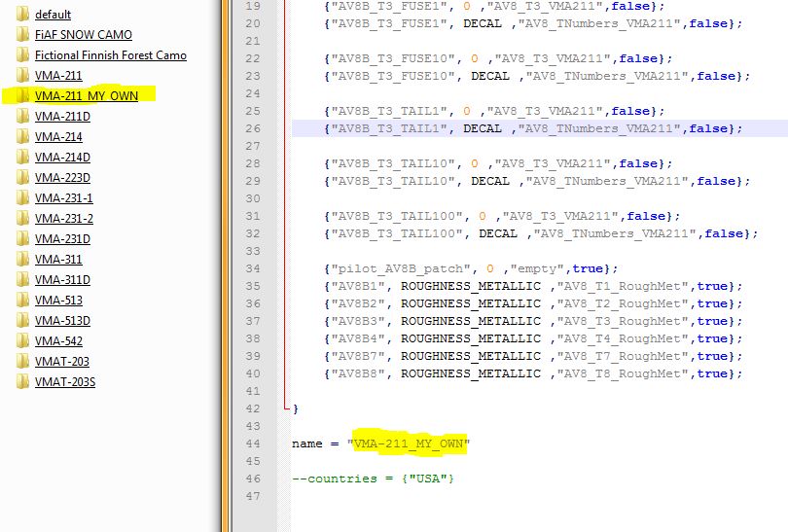Viewport: 788px width, 532px height.
Task: Click folder icon next to VMA-231-2
Action: tap(22, 218)
